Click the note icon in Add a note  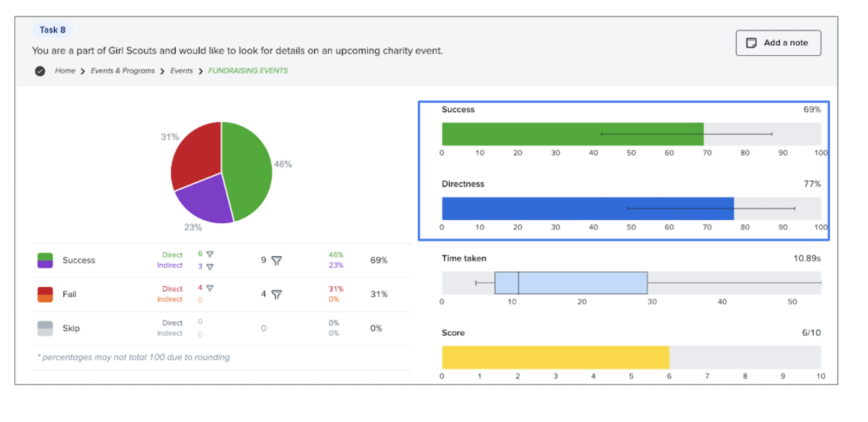[751, 43]
